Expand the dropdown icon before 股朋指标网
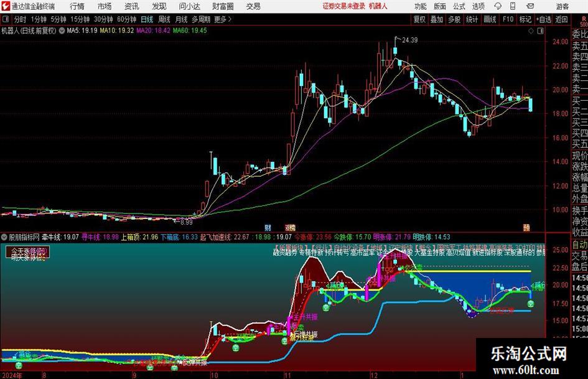The height and width of the screenshot is (379, 588). tap(4, 237)
